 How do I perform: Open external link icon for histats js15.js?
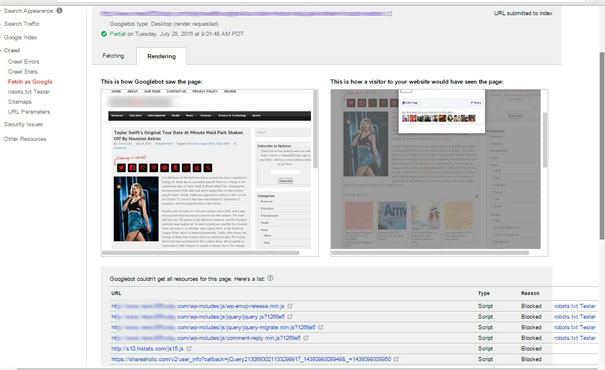(189, 348)
